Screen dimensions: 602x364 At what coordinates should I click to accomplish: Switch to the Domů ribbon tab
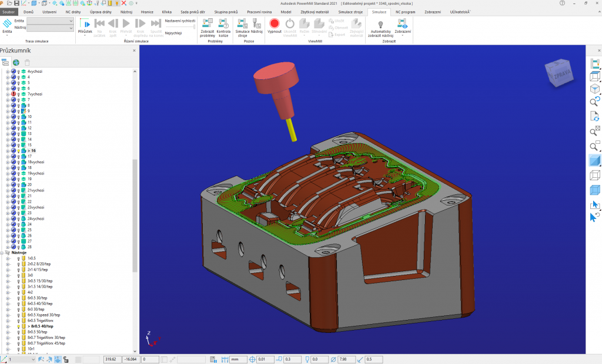point(28,12)
